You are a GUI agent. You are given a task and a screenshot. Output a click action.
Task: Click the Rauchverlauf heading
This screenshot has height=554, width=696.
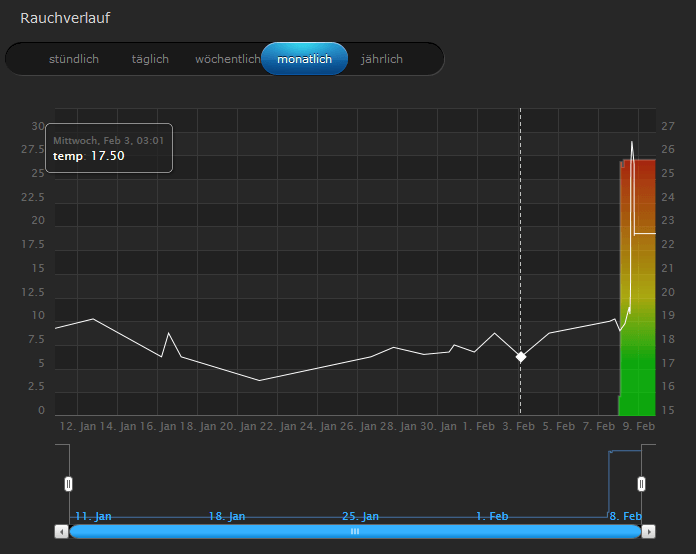tap(65, 18)
